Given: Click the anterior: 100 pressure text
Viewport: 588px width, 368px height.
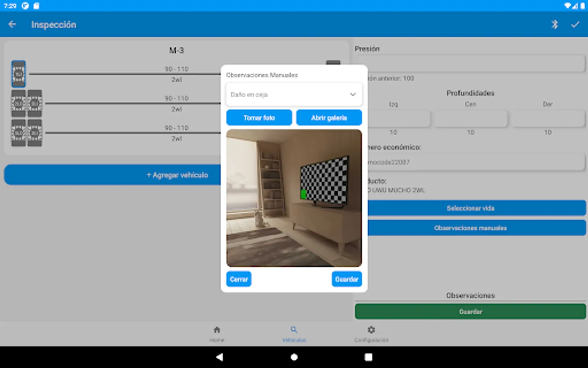Looking at the screenshot, I should (391, 78).
